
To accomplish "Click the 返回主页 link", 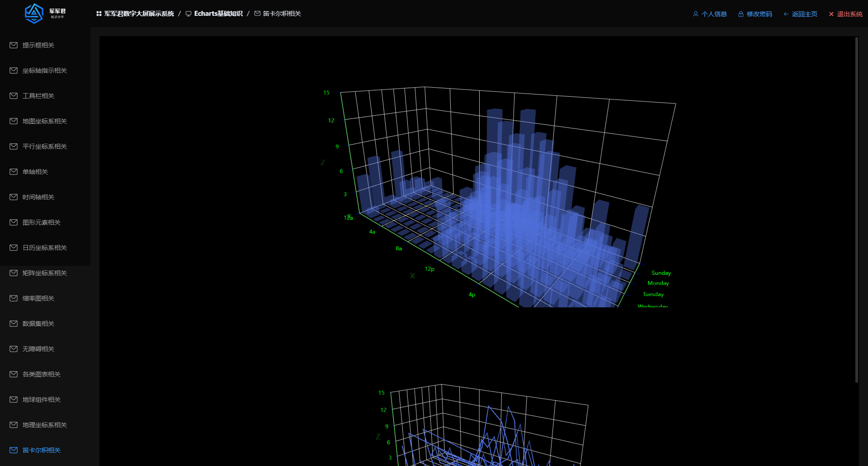I will [x=804, y=14].
